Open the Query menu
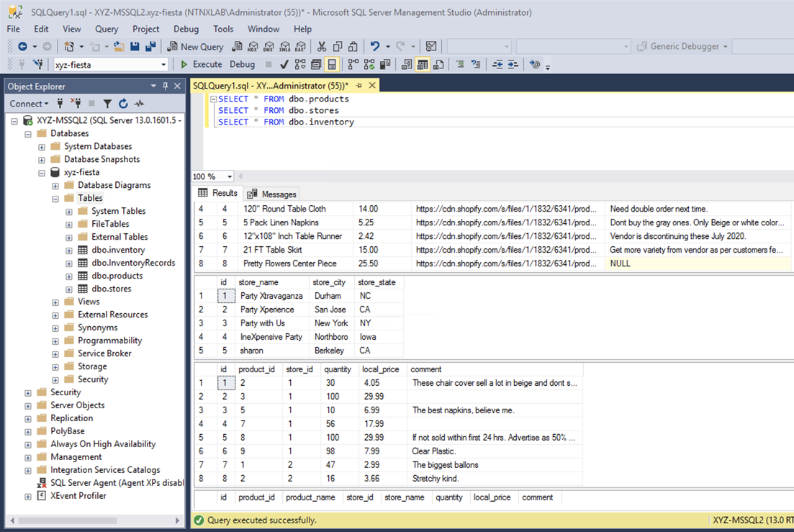This screenshot has height=532, width=794. [107, 29]
